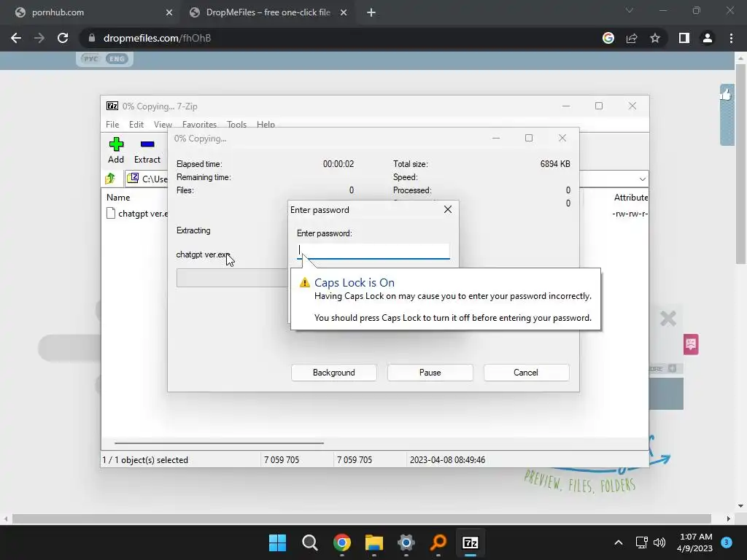Open the 7-Zip Favorites menu

coord(199,124)
